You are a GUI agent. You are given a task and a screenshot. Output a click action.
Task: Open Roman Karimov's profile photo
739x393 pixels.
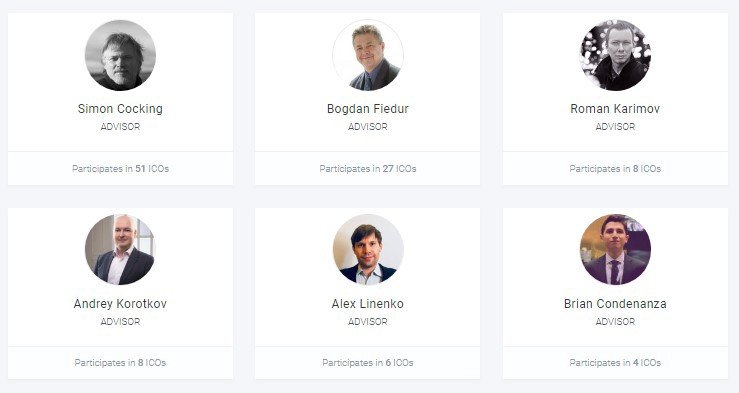[615, 55]
